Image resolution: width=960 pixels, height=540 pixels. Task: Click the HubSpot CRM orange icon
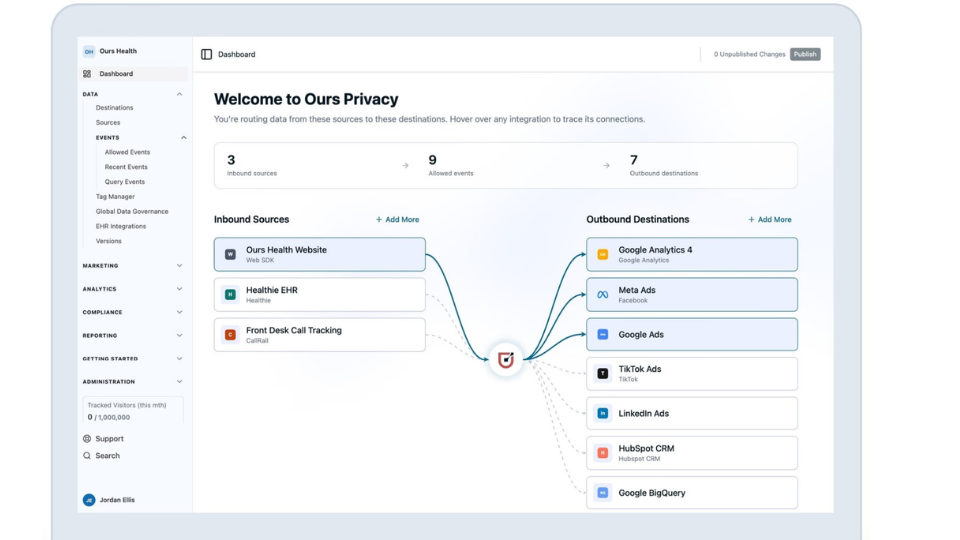(x=602, y=453)
